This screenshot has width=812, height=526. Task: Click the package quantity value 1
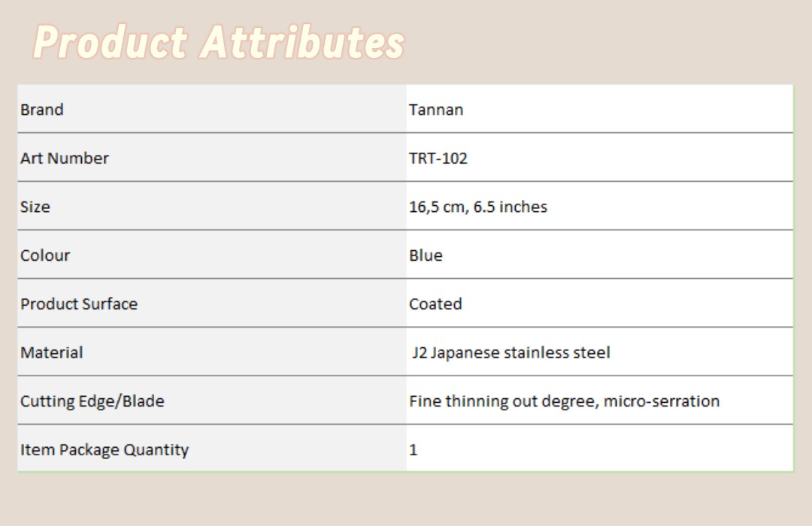[414, 450]
